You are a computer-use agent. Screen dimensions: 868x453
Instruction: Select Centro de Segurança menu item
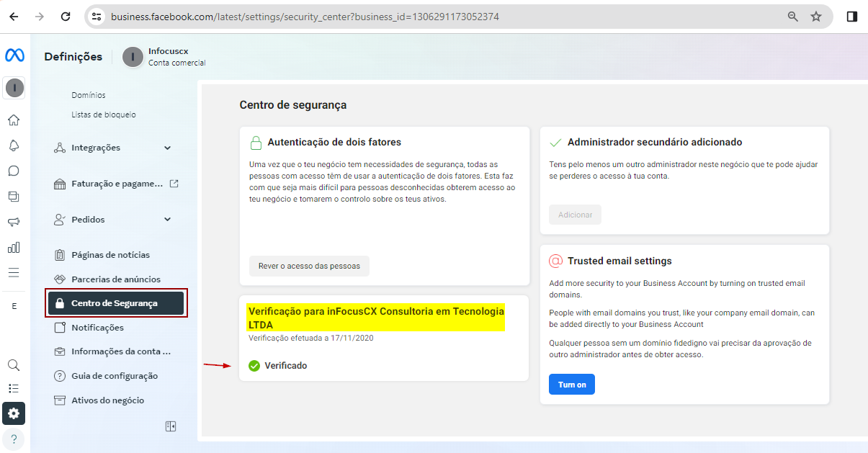pos(115,303)
